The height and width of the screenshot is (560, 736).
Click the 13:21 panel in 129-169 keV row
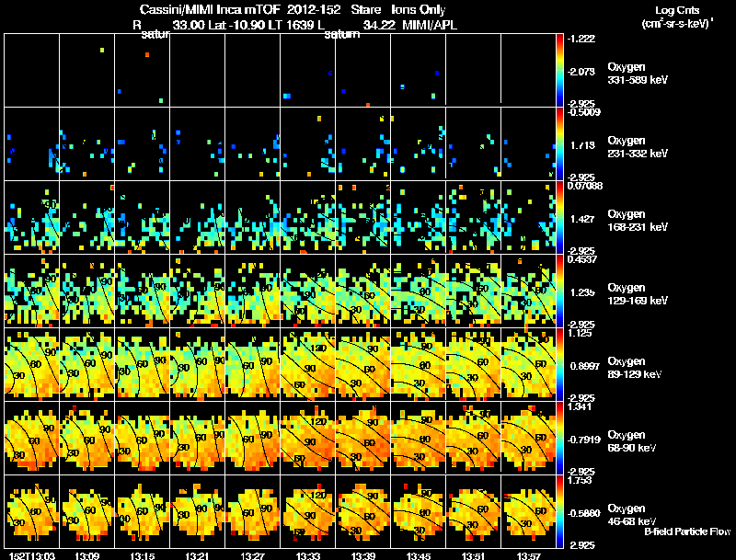click(x=198, y=291)
